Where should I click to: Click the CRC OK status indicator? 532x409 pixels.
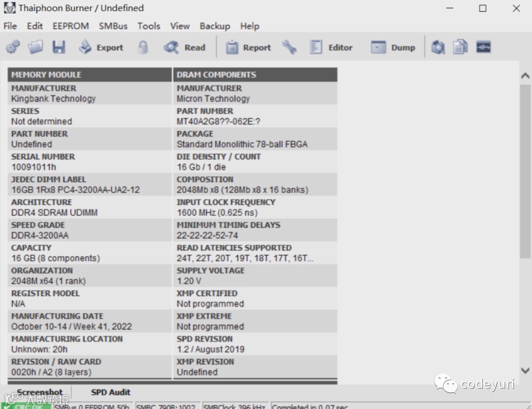pos(26,406)
